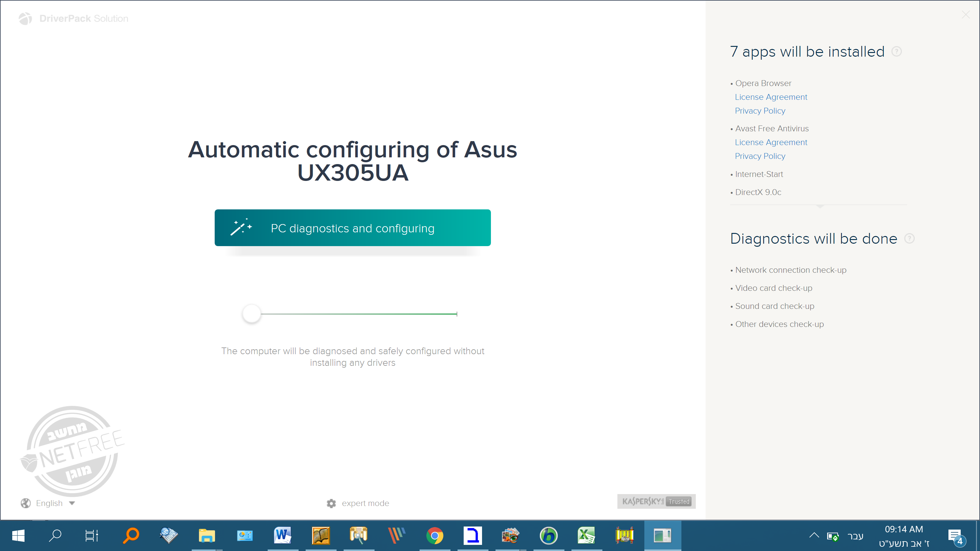Open Google Chrome from the taskbar
The image size is (980, 551).
[x=435, y=536]
